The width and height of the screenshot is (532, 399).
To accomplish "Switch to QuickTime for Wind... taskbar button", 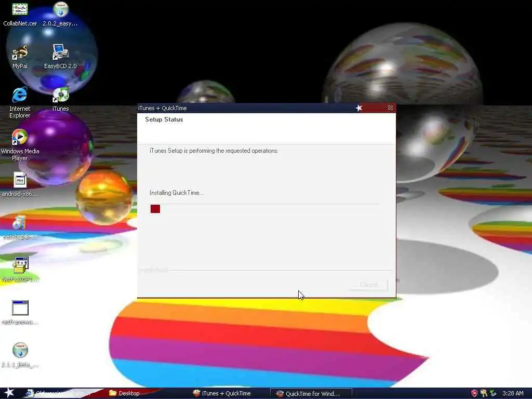I will 310,394.
